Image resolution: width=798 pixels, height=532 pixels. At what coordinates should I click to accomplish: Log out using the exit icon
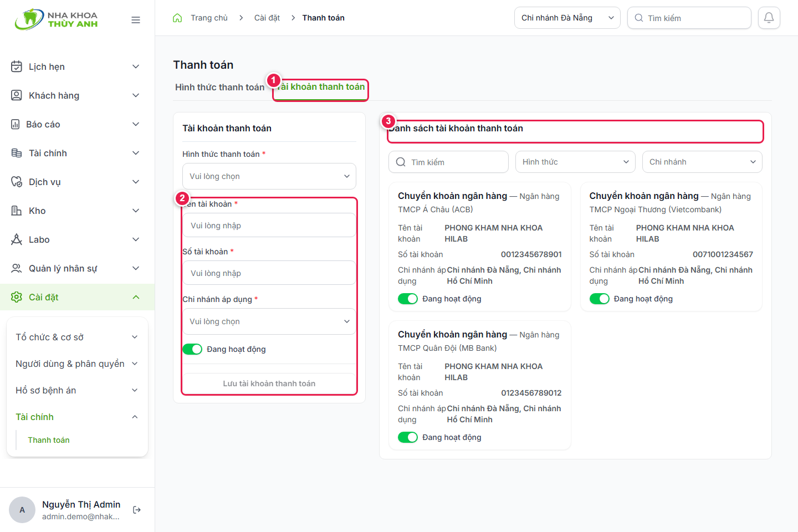(137, 510)
